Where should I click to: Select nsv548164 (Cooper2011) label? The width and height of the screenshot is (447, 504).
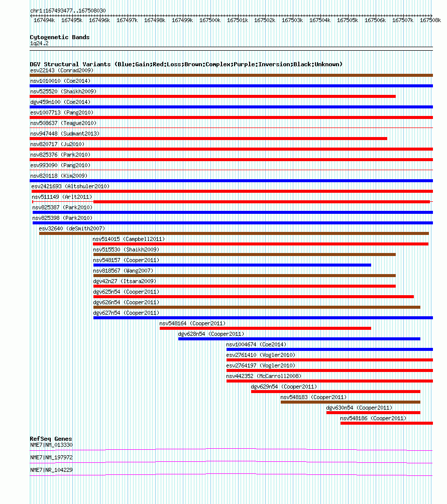[x=192, y=324]
